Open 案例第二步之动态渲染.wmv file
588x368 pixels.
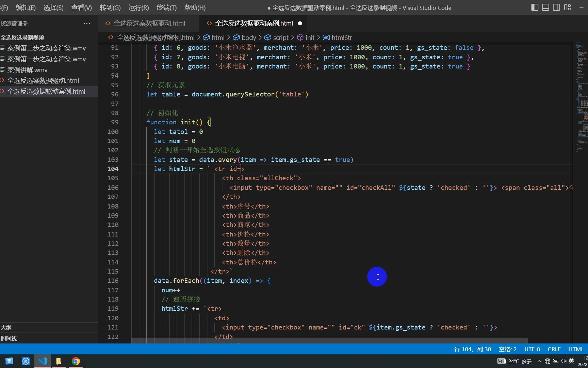click(49, 48)
